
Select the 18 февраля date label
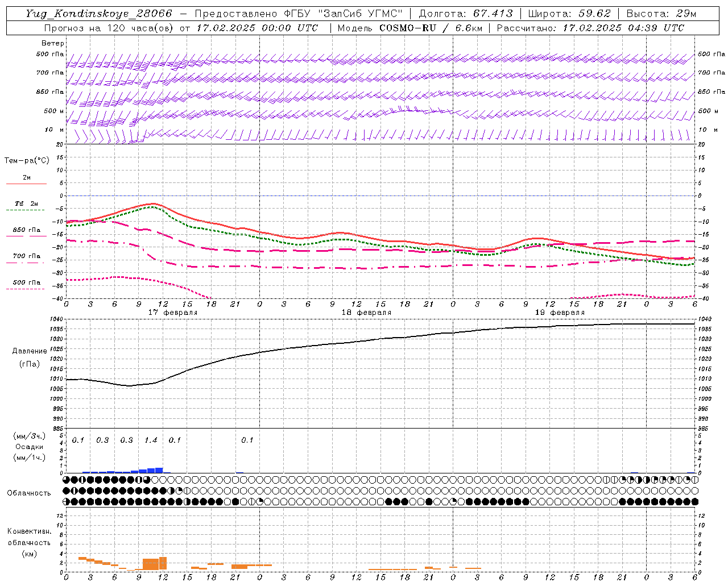tap(366, 313)
